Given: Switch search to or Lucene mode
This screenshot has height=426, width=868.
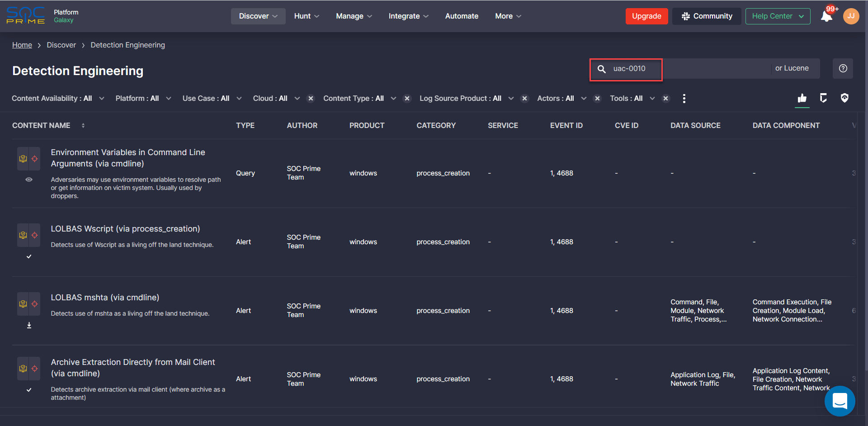Looking at the screenshot, I should 792,68.
